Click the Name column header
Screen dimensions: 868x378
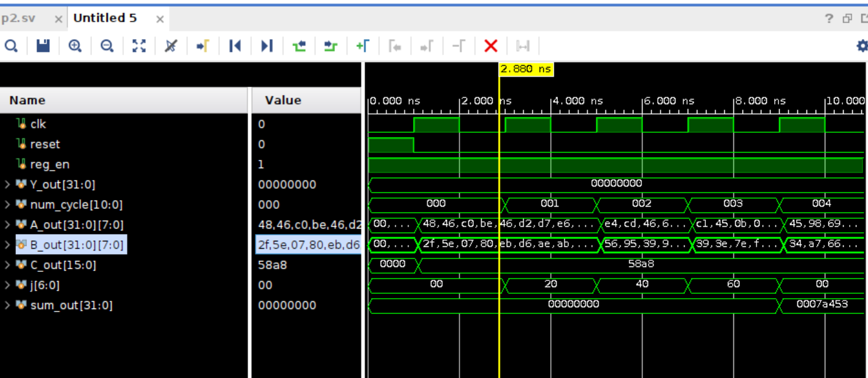click(124, 100)
